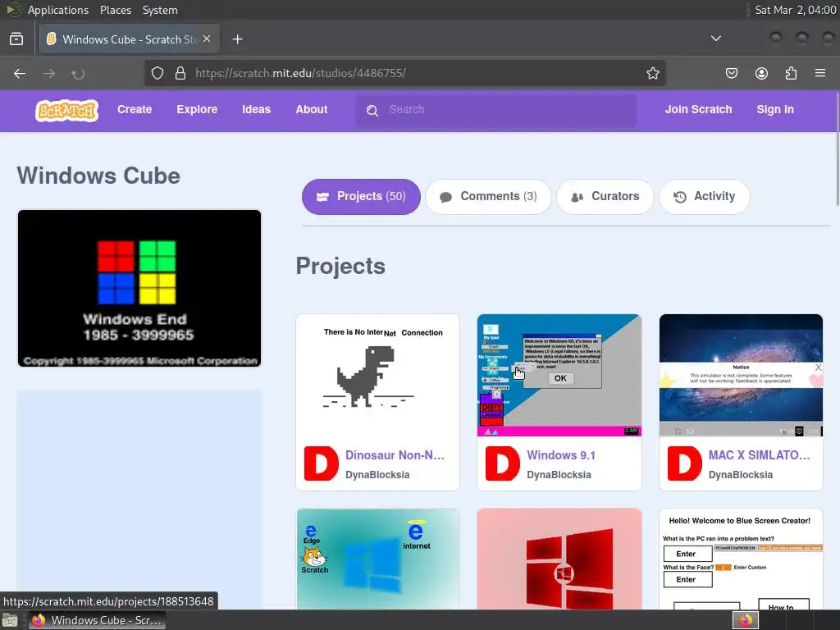Click DynaBlocksia avatar on MAC X card
Viewport: 840px width, 630px height.
[x=685, y=463]
